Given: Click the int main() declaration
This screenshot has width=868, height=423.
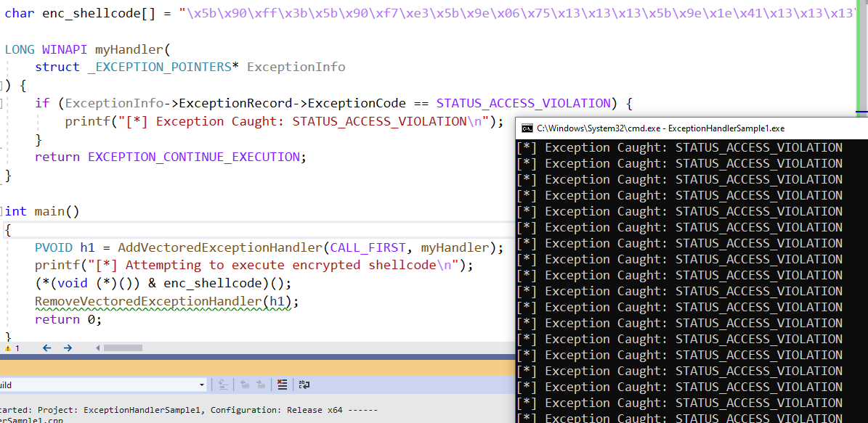Looking at the screenshot, I should click(x=42, y=211).
